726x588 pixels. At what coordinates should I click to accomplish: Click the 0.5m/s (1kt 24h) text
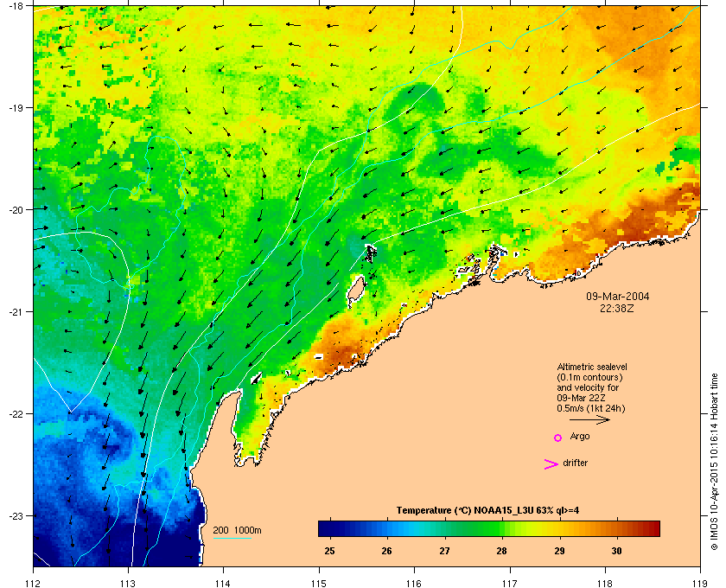tap(591, 409)
